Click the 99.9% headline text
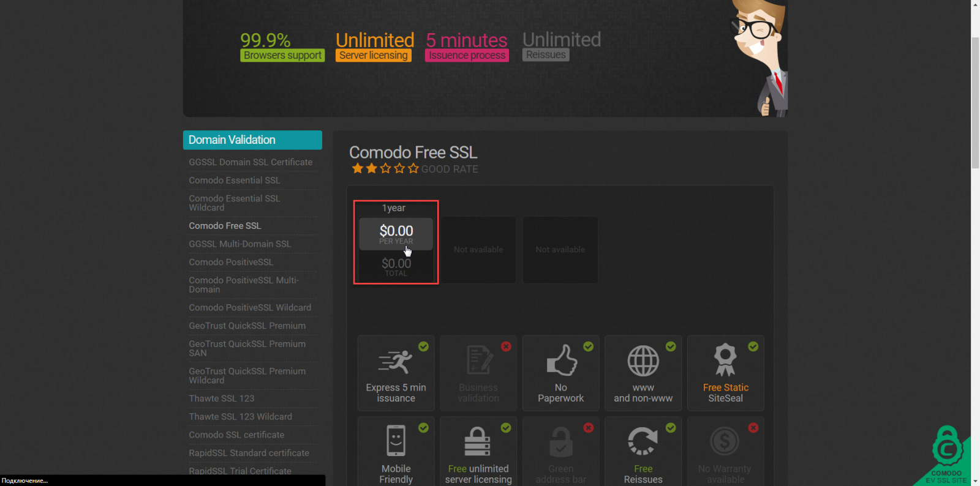 click(265, 40)
